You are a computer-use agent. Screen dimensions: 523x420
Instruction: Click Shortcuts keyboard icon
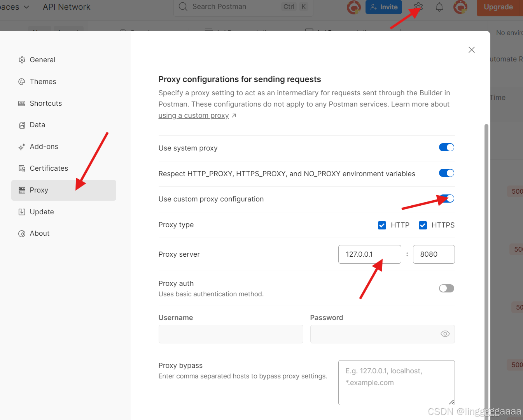click(22, 103)
